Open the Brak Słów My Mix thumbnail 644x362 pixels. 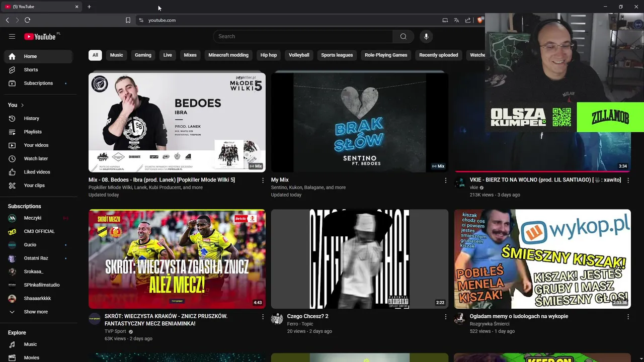(x=360, y=122)
